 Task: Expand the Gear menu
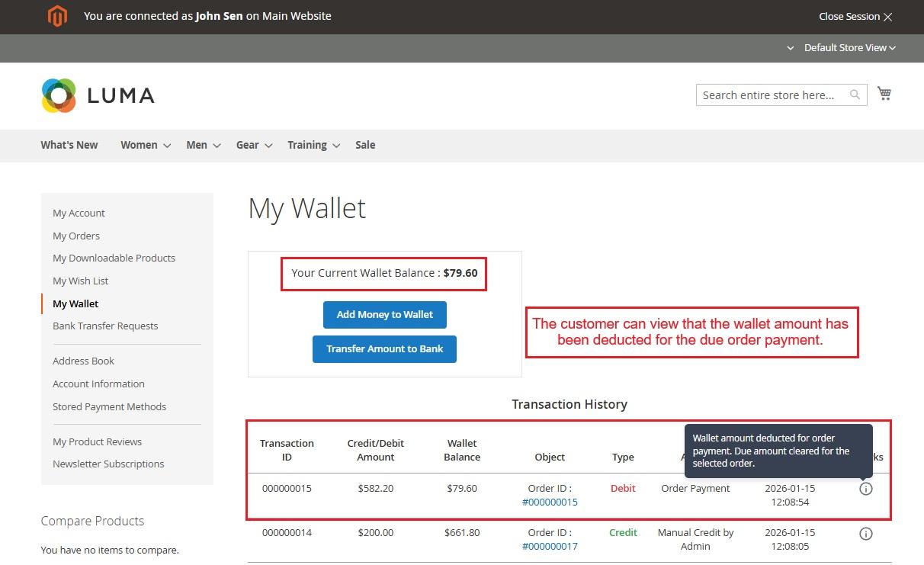coord(253,145)
